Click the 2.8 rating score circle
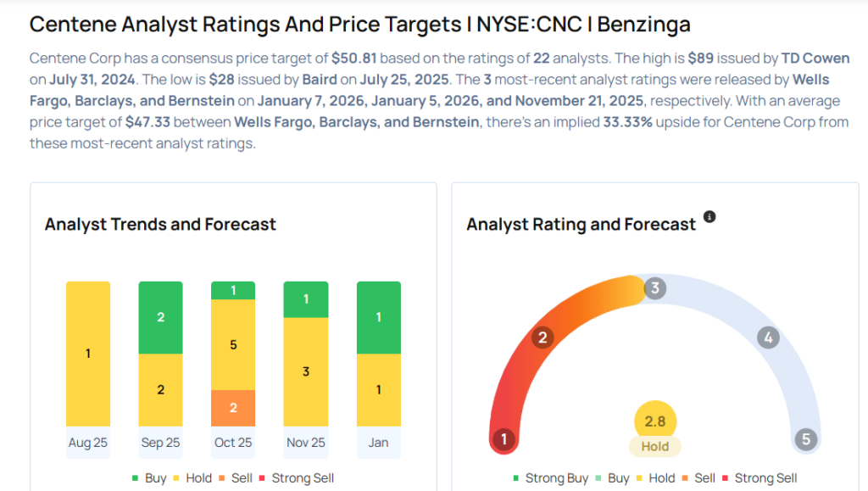 point(655,422)
